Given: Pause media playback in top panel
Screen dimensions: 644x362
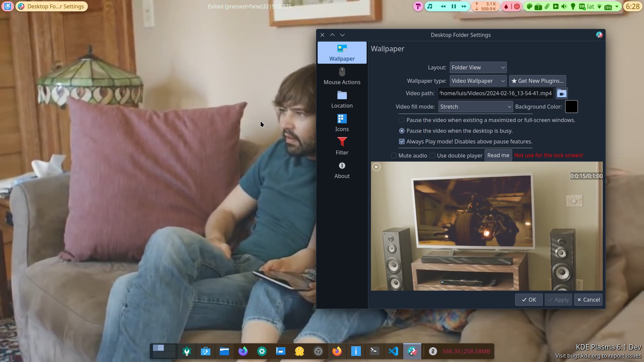Looking at the screenshot, I should [453, 6].
